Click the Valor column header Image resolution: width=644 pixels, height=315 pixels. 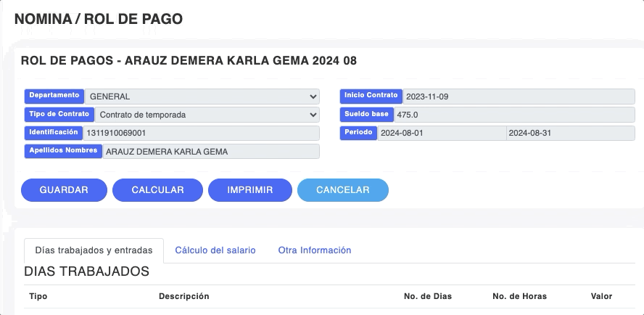(x=601, y=296)
